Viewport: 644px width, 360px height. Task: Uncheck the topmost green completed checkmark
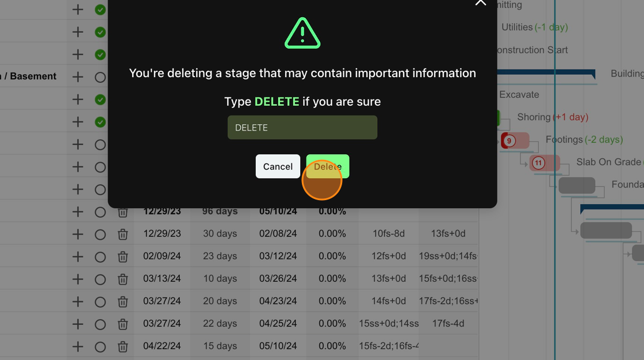100,9
